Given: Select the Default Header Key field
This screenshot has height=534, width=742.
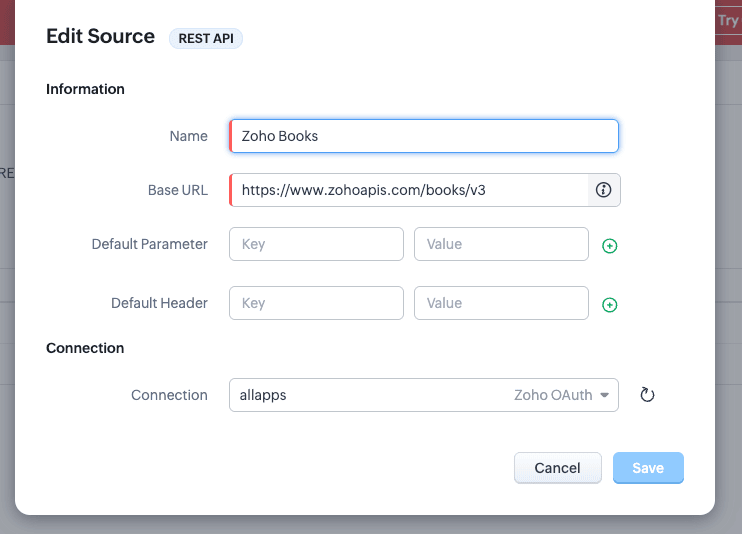Looking at the screenshot, I should pos(316,303).
